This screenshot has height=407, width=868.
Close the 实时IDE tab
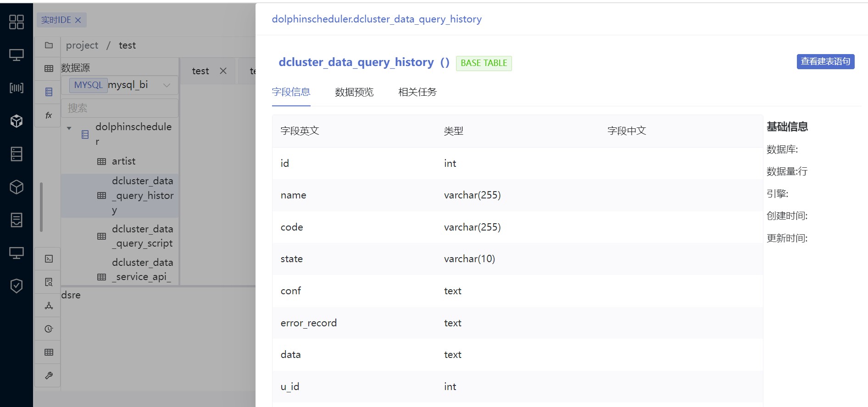78,20
